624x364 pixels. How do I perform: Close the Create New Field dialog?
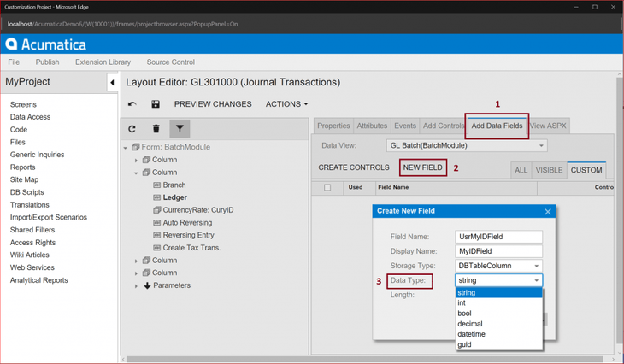click(548, 212)
